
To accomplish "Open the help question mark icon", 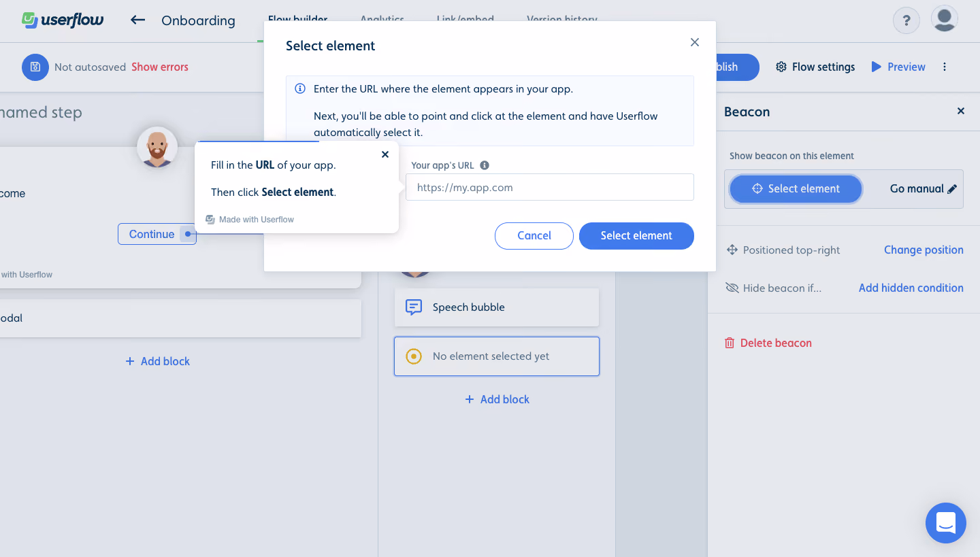I will tap(906, 20).
